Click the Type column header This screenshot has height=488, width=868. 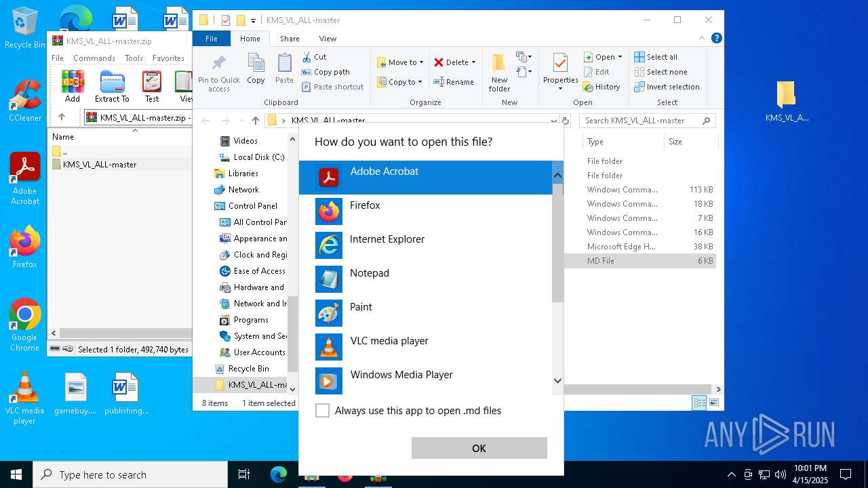[x=623, y=142]
